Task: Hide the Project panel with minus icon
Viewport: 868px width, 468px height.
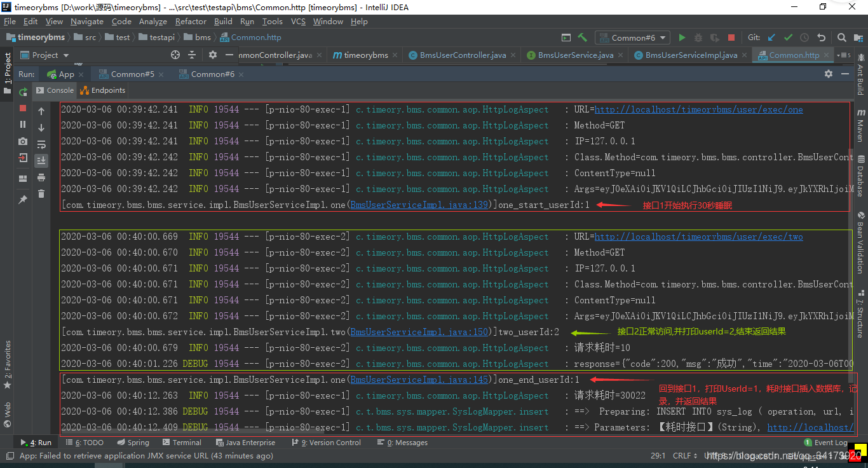Action: coord(228,55)
